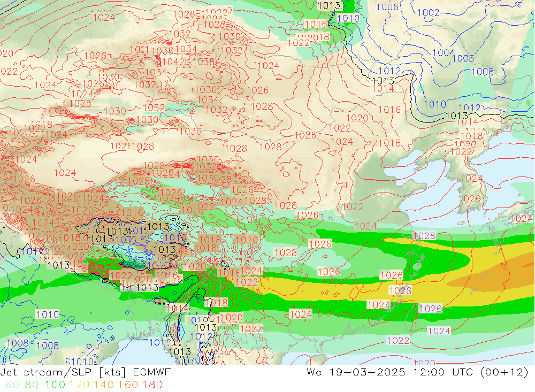Viewport: 535px width, 392px height.
Task: Click the 'Jet stream/SLP [kts] ECMWF' title text
Action: pos(85,372)
